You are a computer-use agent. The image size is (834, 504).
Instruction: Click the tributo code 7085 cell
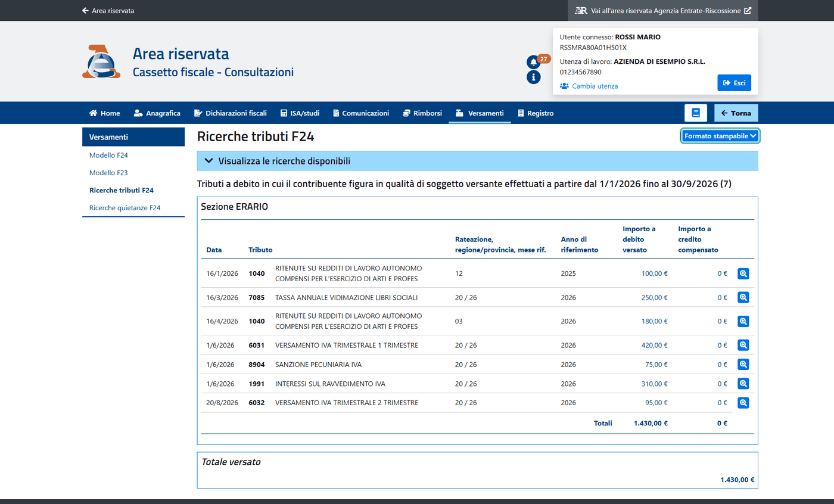pyautogui.click(x=257, y=297)
